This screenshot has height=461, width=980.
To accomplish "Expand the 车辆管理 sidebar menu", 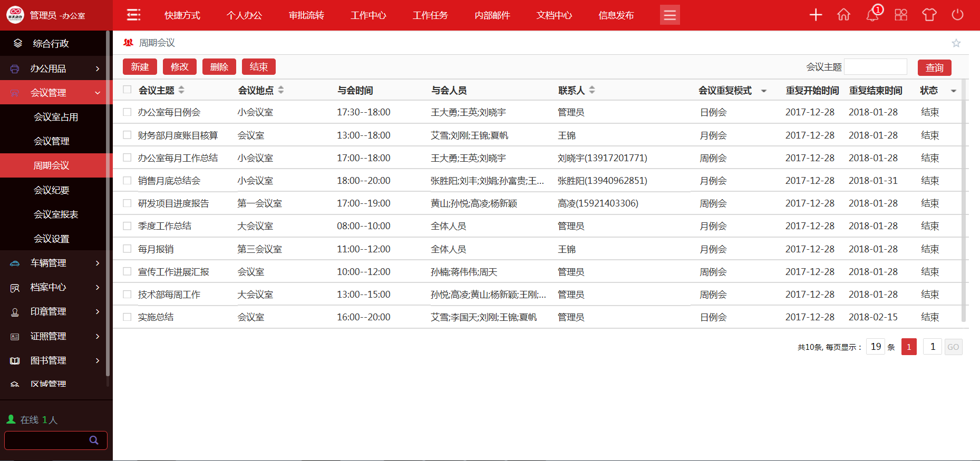I will [x=56, y=263].
